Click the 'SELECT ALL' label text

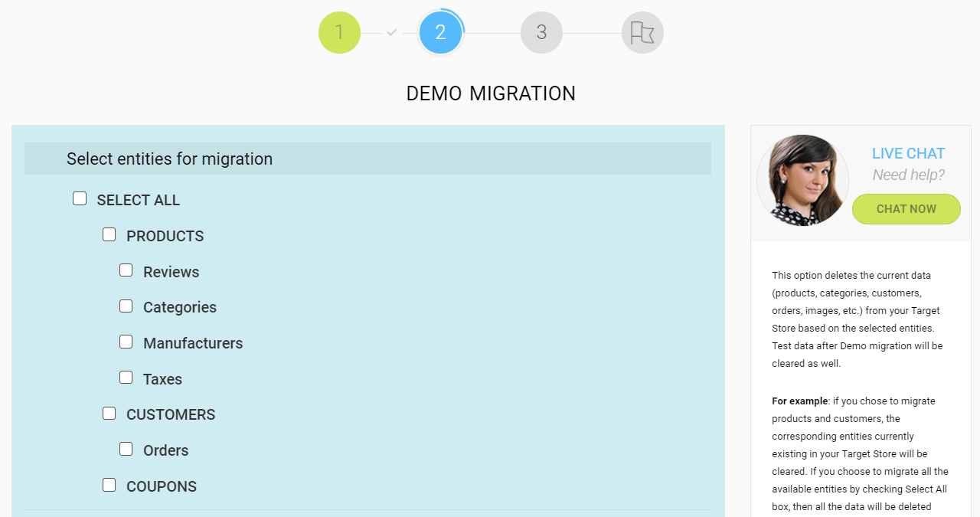point(139,200)
